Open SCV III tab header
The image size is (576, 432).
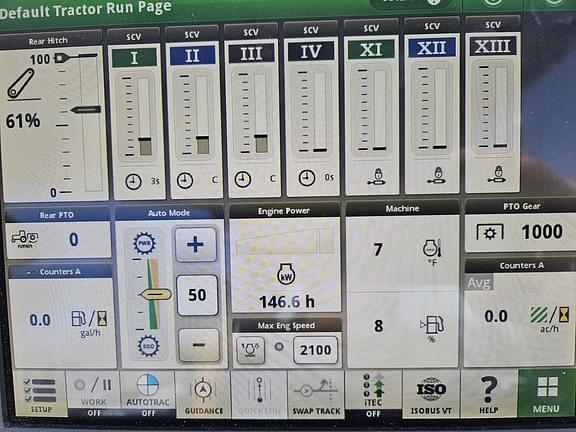[x=251, y=54]
